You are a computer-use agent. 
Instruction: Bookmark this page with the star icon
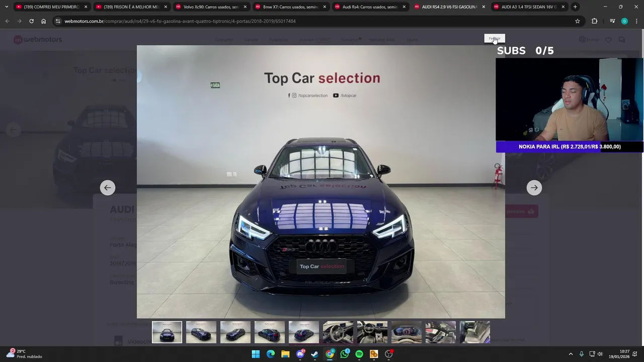pos(578,21)
